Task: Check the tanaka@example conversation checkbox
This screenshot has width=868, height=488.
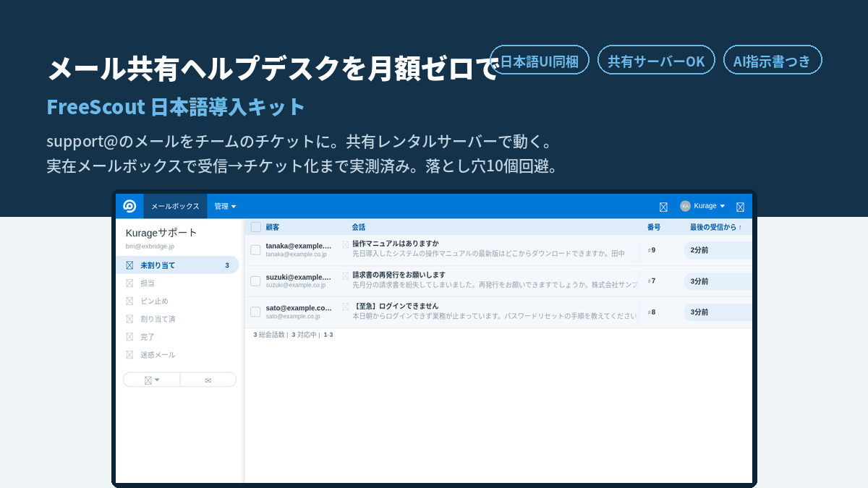Action: pos(255,250)
